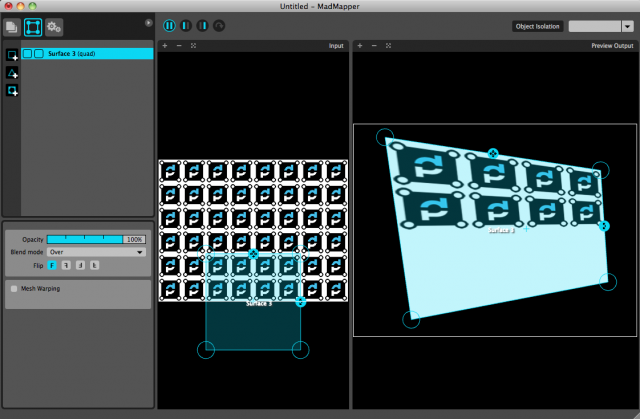The height and width of the screenshot is (419, 640).
Task: Open the settings gears tab
Action: pyautogui.click(x=53, y=26)
